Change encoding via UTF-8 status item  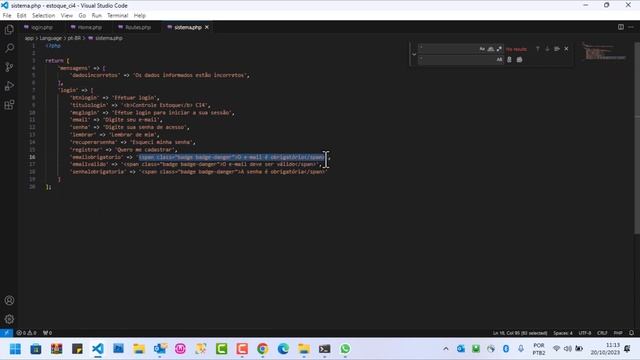coord(584,333)
